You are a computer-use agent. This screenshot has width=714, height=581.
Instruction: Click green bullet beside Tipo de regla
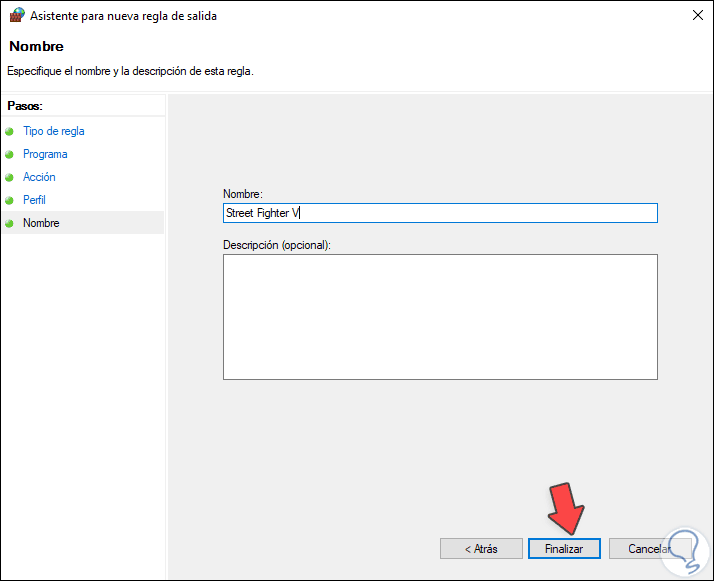coord(10,131)
